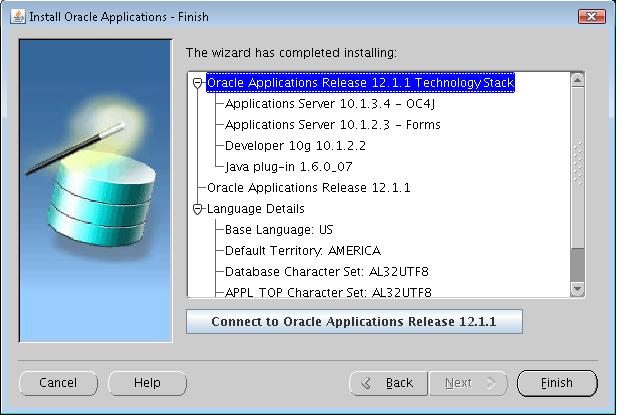Click the Cancel button
Image resolution: width=640 pixels, height=415 pixels.
click(58, 383)
